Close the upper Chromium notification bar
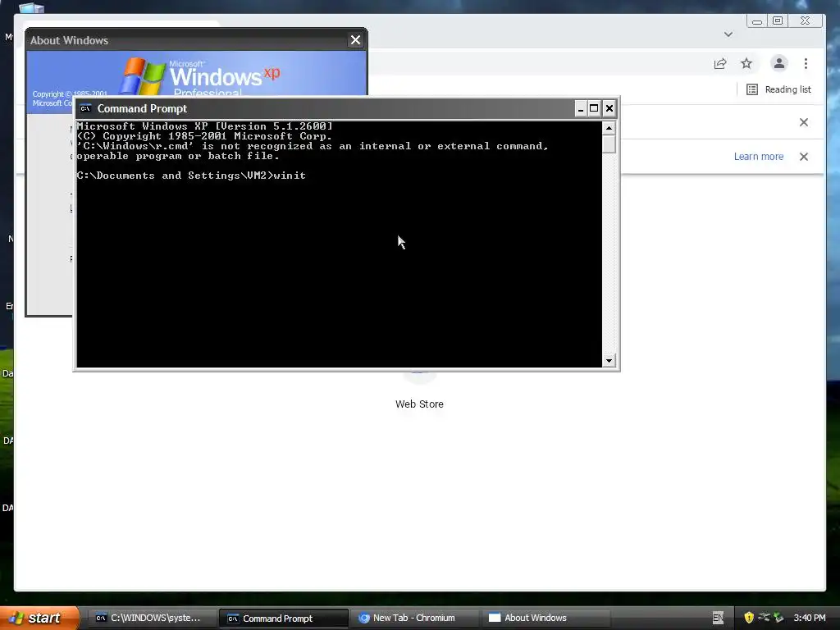This screenshot has height=630, width=840. coord(804,122)
